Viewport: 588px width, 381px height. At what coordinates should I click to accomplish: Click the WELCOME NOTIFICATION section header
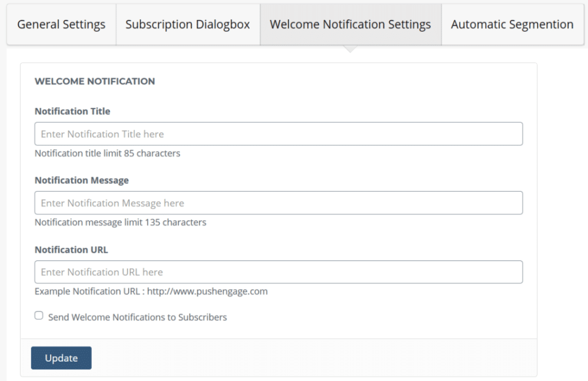tap(95, 81)
